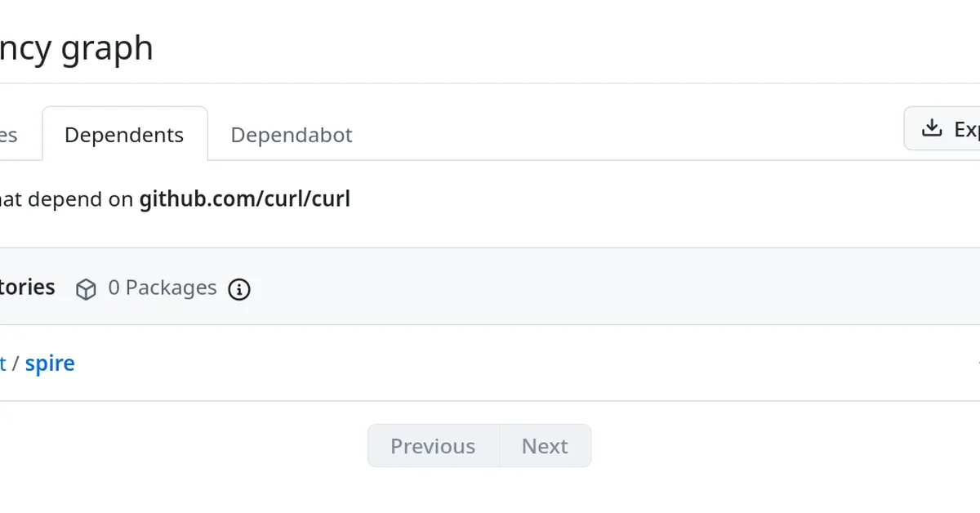Open the spire repository link
This screenshot has height=513, width=980.
[50, 363]
